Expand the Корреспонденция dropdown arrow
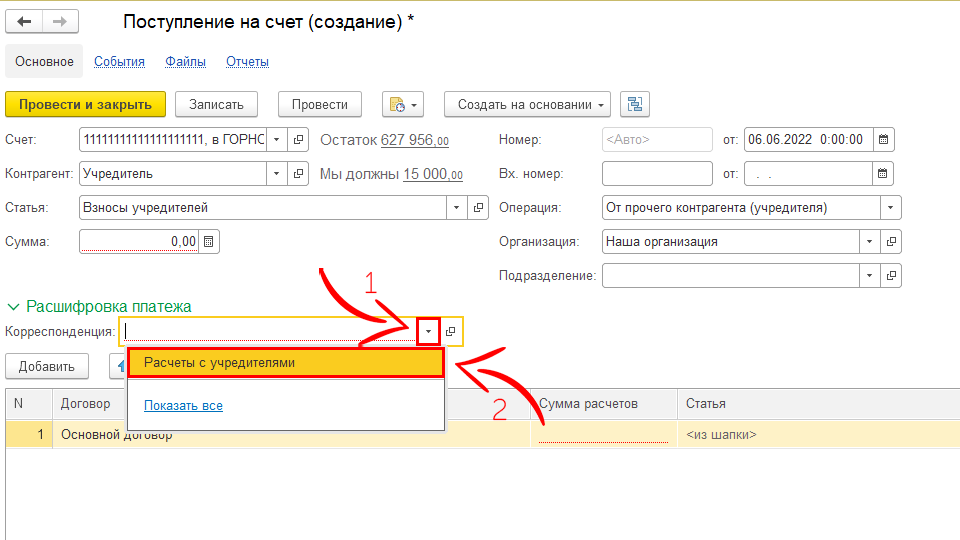The width and height of the screenshot is (960, 540). pos(428,331)
